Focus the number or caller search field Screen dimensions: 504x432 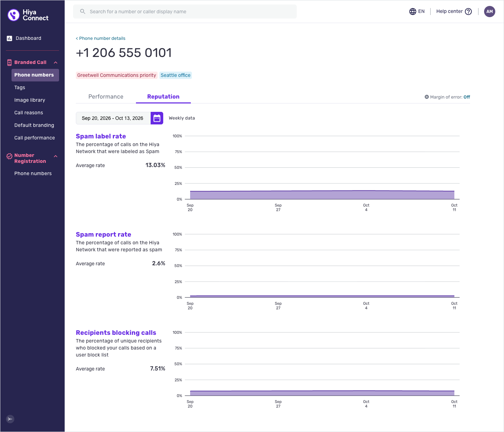(185, 12)
